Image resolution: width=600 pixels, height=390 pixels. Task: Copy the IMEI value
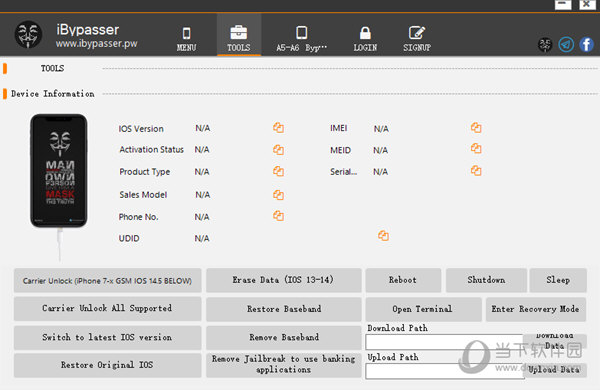tap(476, 127)
